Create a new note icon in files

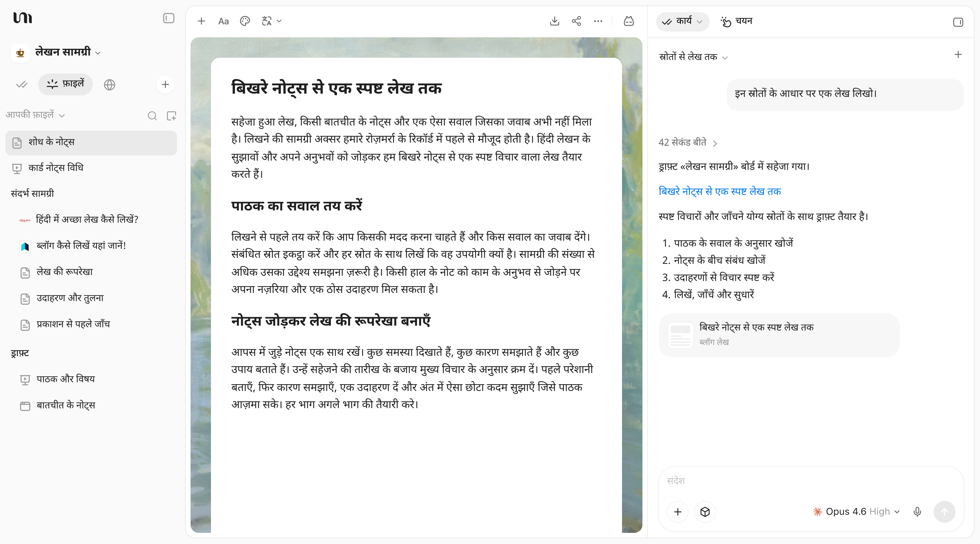click(x=171, y=116)
